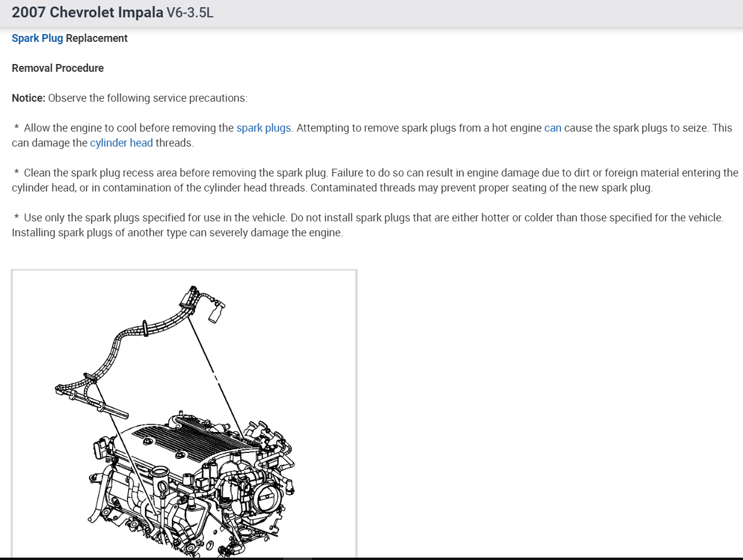Click the 'V6-3.5L' engine label
This screenshot has width=743, height=560.
(190, 13)
